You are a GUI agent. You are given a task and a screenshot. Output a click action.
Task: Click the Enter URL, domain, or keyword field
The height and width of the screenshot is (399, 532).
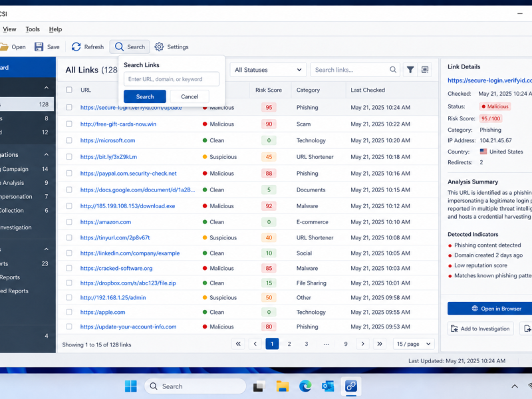point(172,79)
